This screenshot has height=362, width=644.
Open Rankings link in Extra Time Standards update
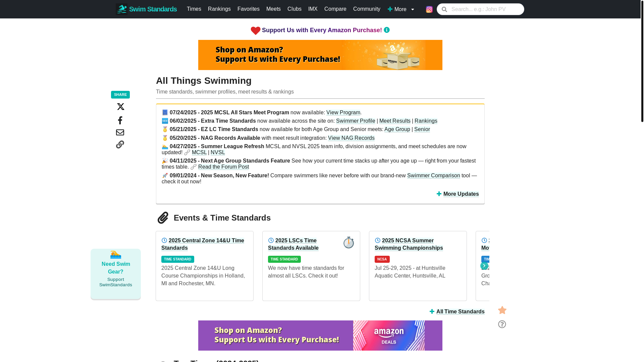coord(426,121)
